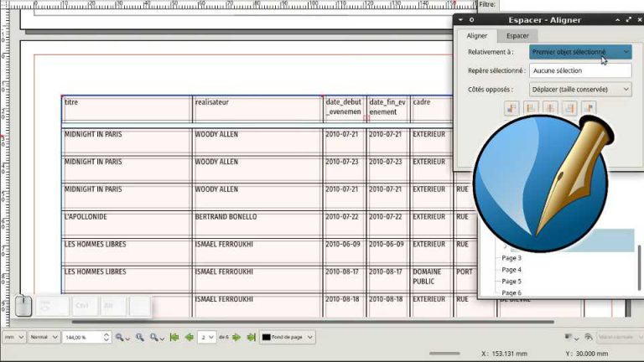Click the align right sides icon

[569, 108]
